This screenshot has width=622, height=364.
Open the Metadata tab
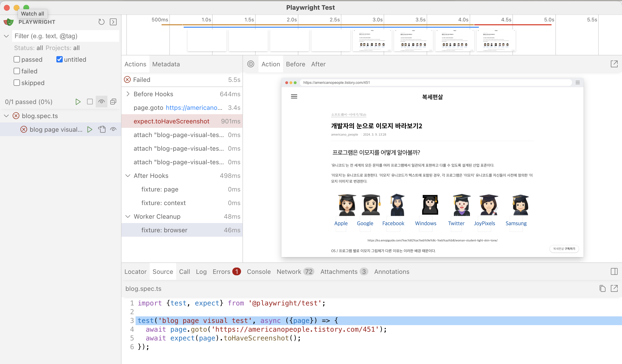tap(166, 64)
